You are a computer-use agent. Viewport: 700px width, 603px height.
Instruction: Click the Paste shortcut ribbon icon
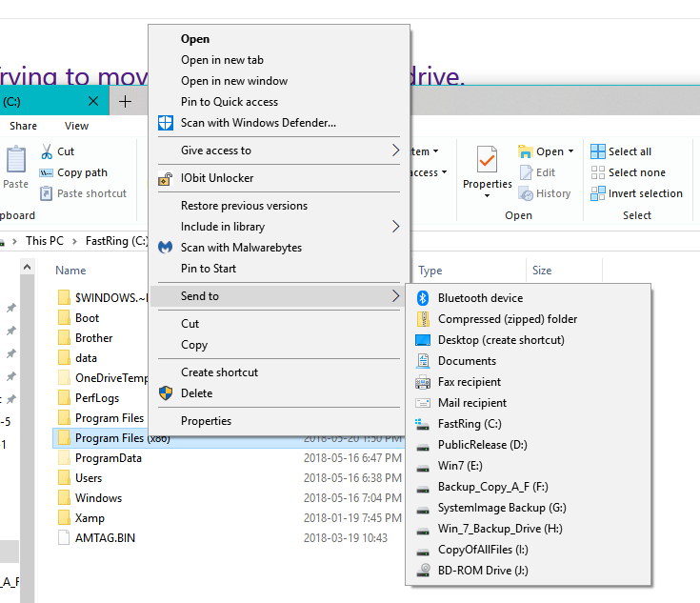click(x=46, y=193)
